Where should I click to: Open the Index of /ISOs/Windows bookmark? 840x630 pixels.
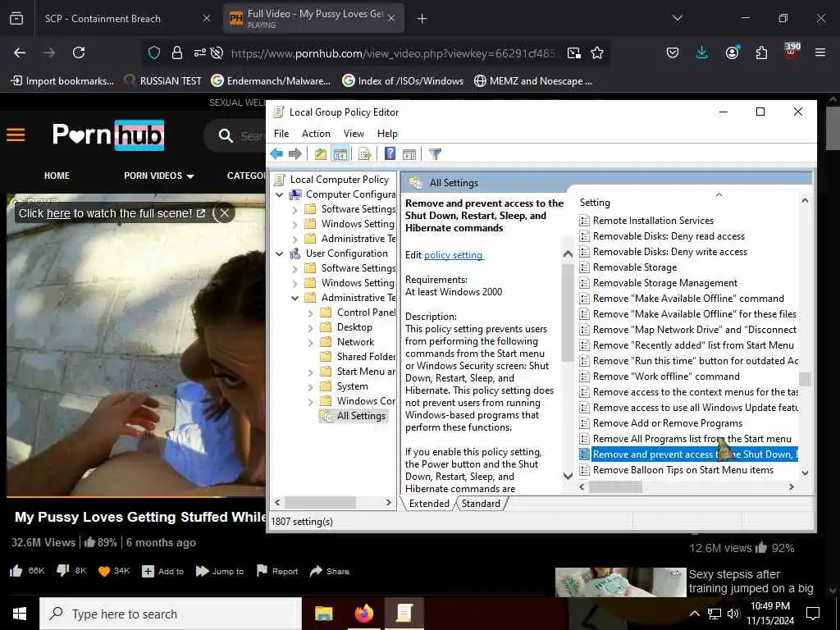404,81
